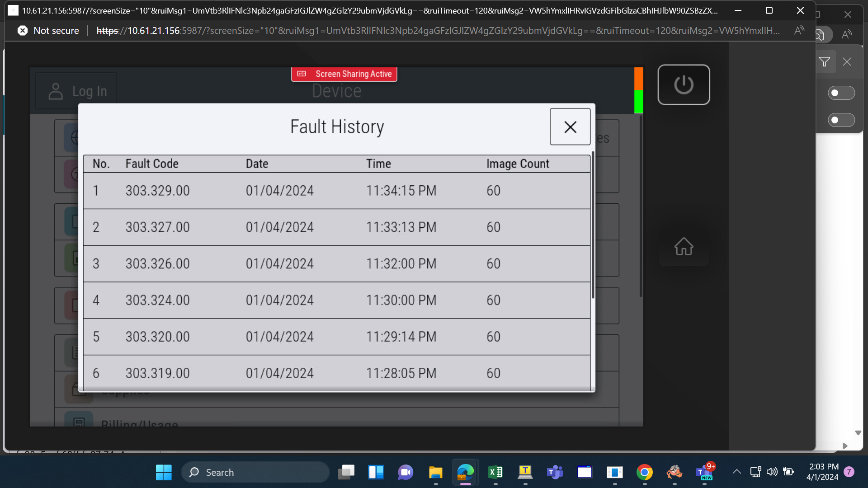
Task: Open the clock and date flyout
Action: 823,472
